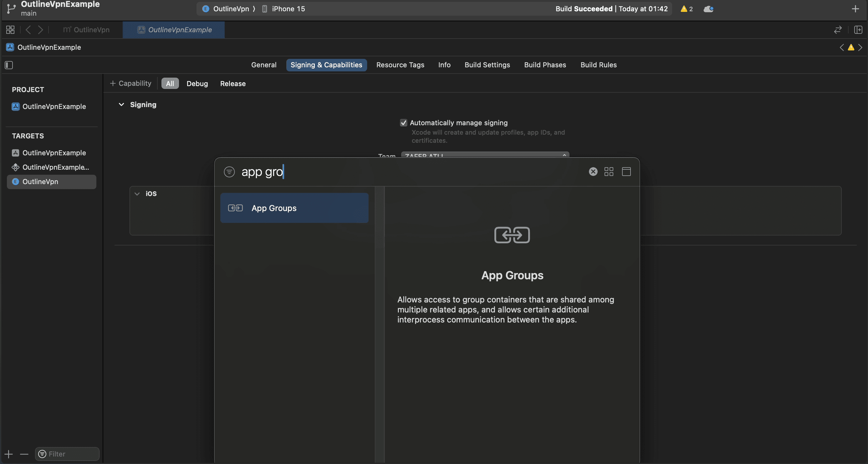This screenshot has width=868, height=464.
Task: Click the large App Groups detail icon
Action: pos(512,235)
